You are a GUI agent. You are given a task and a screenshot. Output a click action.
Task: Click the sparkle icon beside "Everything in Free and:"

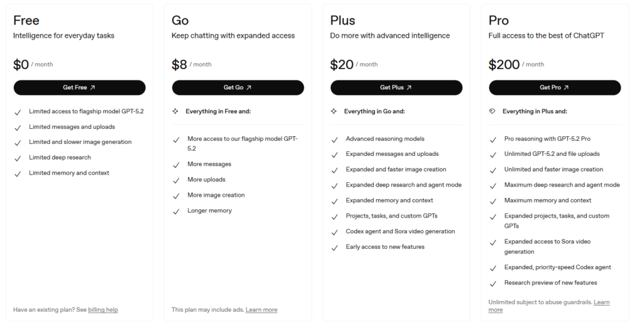175,111
